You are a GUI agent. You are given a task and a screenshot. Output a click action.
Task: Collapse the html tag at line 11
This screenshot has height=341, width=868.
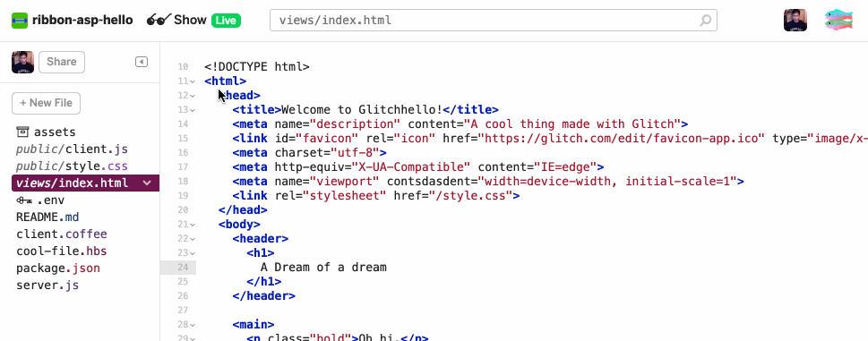(x=193, y=81)
